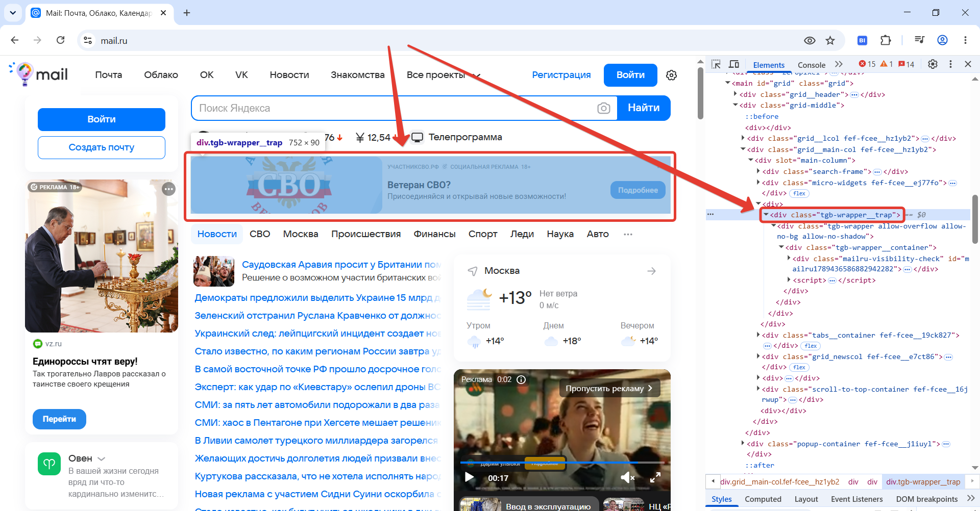Expand the popup-container div node
This screenshot has height=511, width=980.
(743, 444)
